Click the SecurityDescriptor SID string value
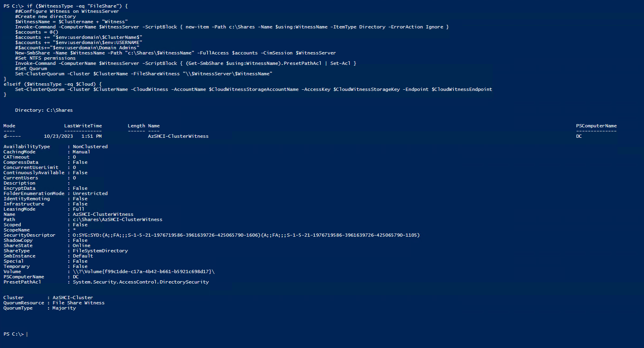The height and width of the screenshot is (348, 644). (246, 235)
